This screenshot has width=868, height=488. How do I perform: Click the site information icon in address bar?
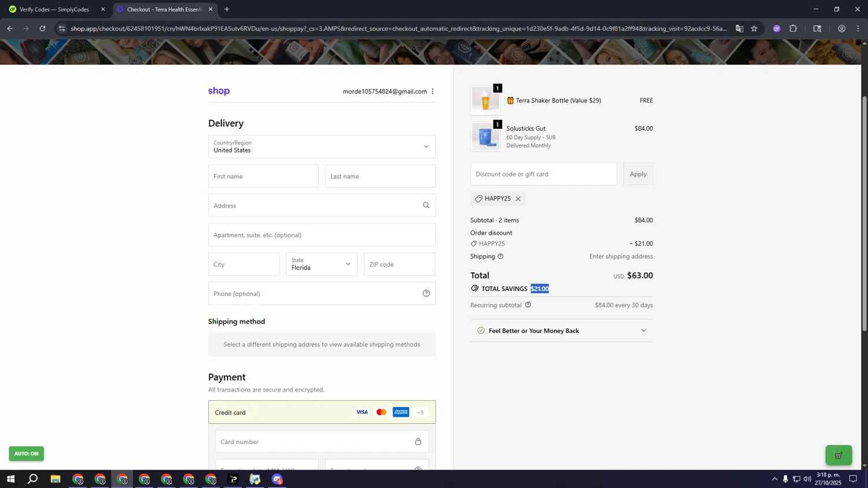pyautogui.click(x=62, y=28)
